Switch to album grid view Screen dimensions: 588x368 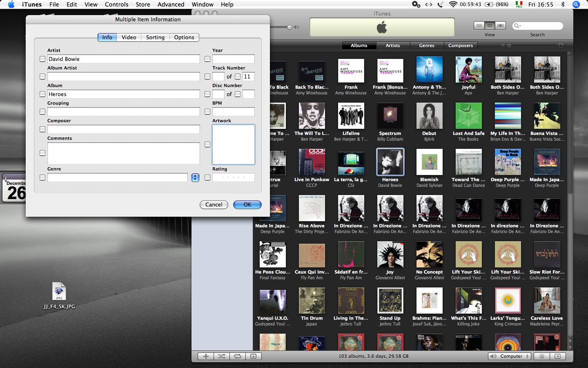(x=490, y=25)
